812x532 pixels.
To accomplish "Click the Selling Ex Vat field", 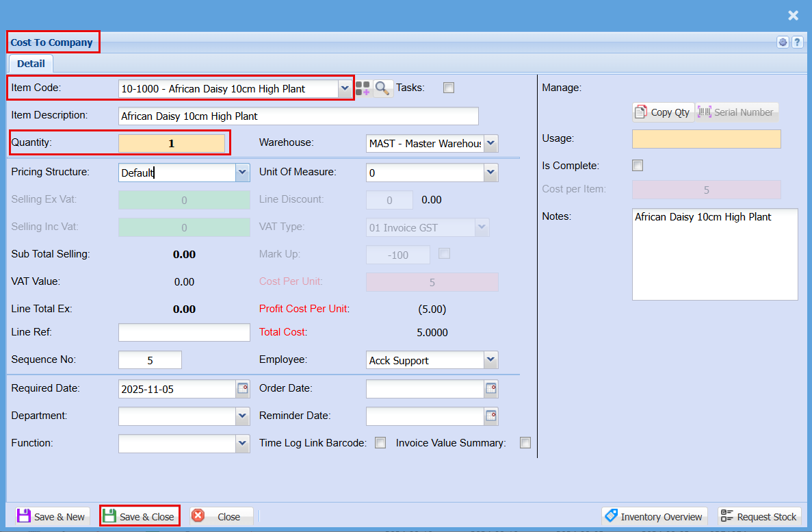I will point(184,200).
